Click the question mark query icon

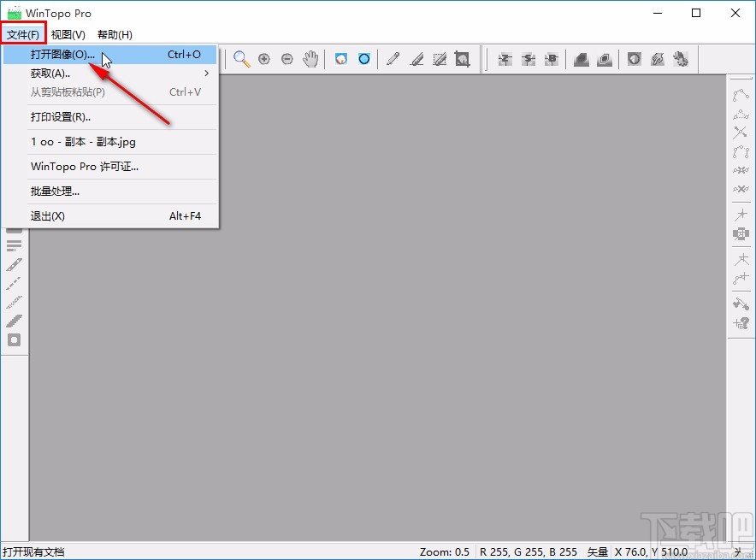tap(741, 323)
